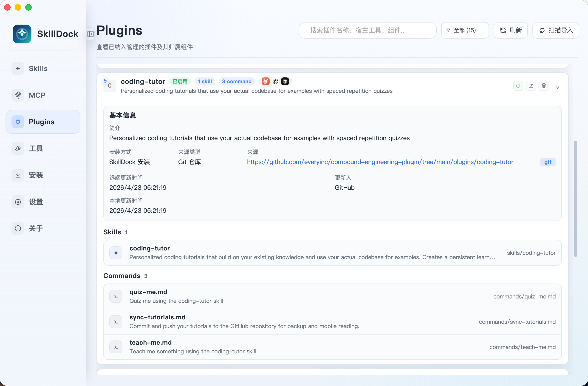588x386 pixels.
Task: Click the git tag badge
Action: (x=548, y=162)
